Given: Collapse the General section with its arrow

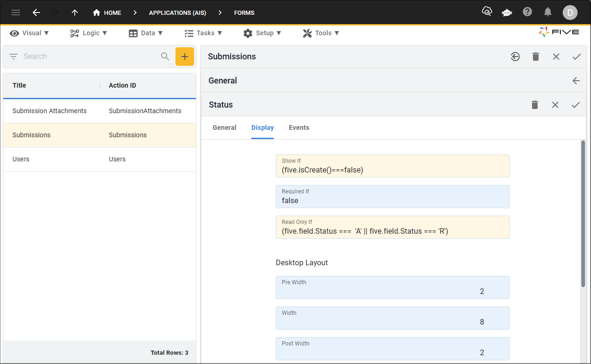Looking at the screenshot, I should [576, 80].
